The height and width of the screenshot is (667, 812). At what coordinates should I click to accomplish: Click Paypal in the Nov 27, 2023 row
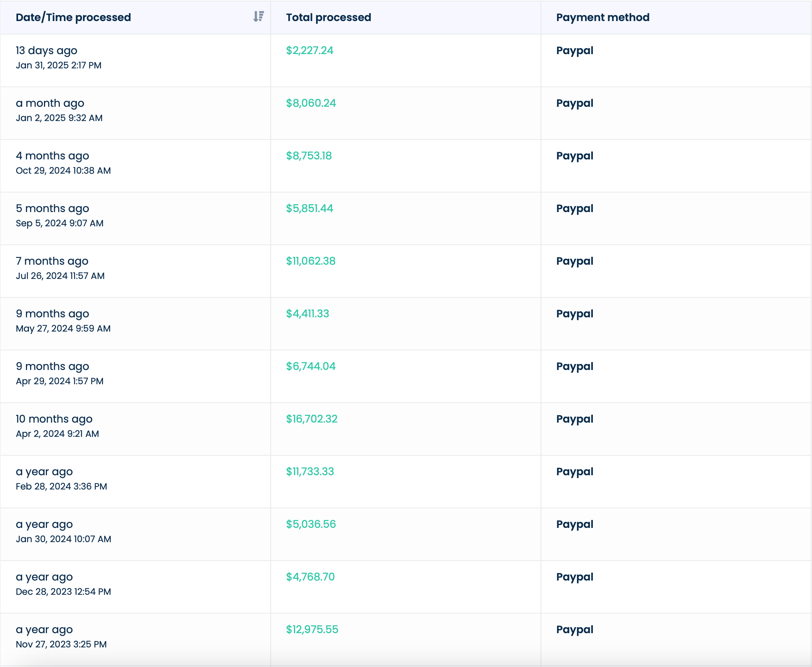pyautogui.click(x=575, y=629)
